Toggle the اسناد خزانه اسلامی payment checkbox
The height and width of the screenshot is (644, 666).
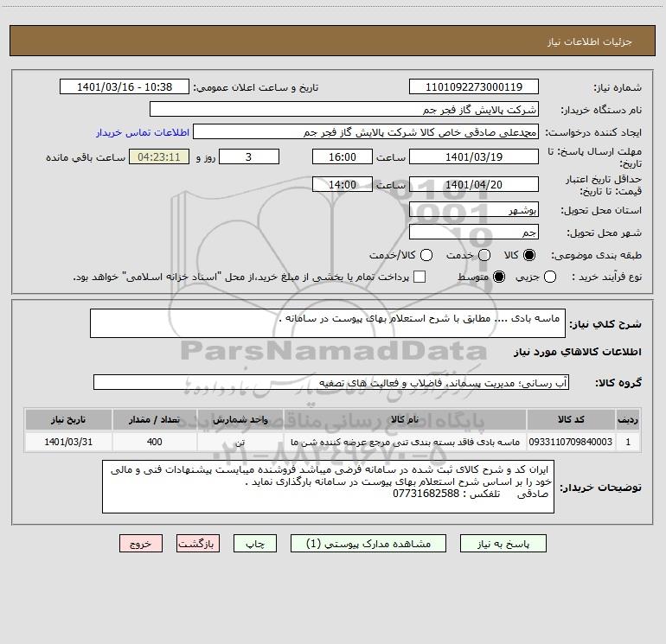(x=419, y=277)
